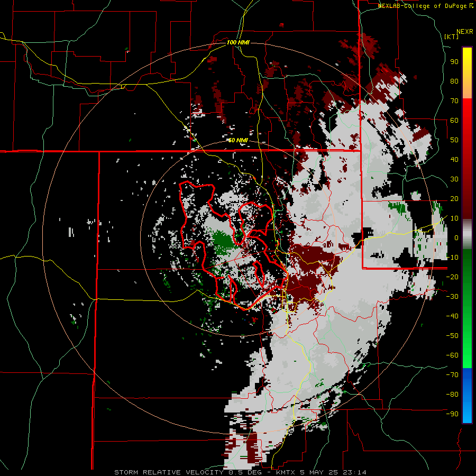The height and width of the screenshot is (476, 476).
Task: Select the yellow top segment of color bar
Action: pyautogui.click(x=467, y=72)
